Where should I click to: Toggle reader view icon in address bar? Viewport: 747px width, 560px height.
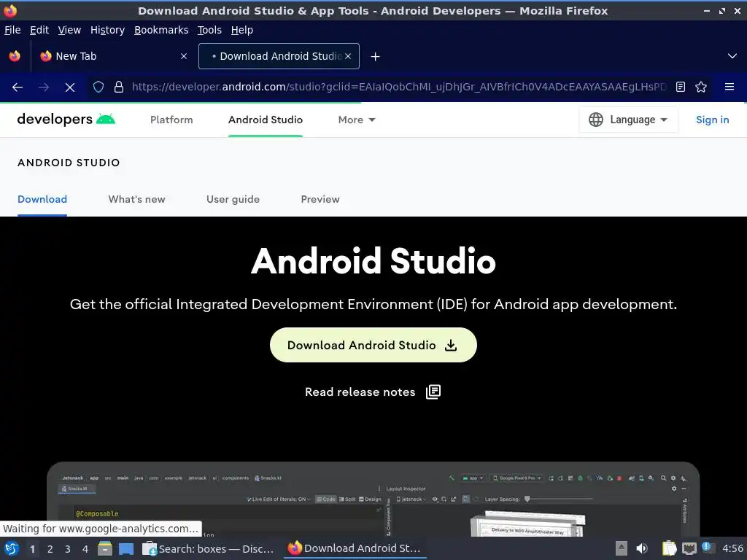(x=681, y=87)
